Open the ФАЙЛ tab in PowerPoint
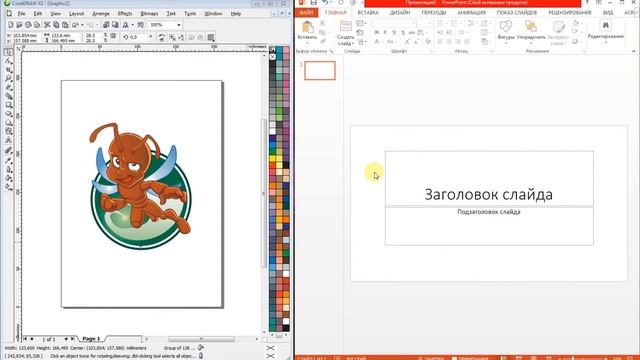The image size is (640, 360). (x=306, y=13)
